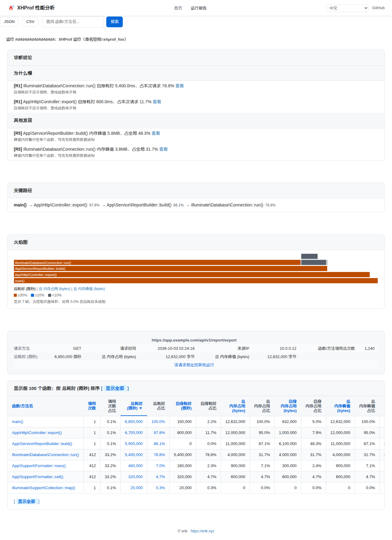Open 运行报告 in top navigation

(x=198, y=8)
